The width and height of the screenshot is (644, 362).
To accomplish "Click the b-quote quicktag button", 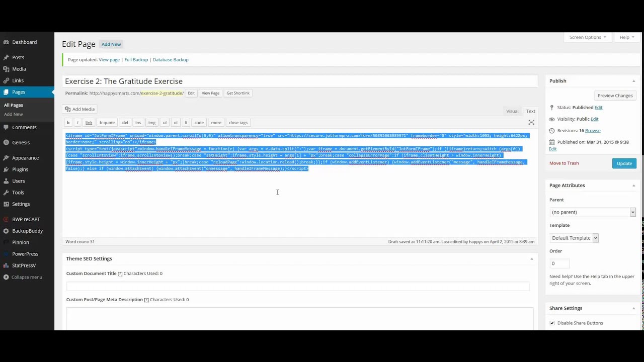I will (107, 123).
